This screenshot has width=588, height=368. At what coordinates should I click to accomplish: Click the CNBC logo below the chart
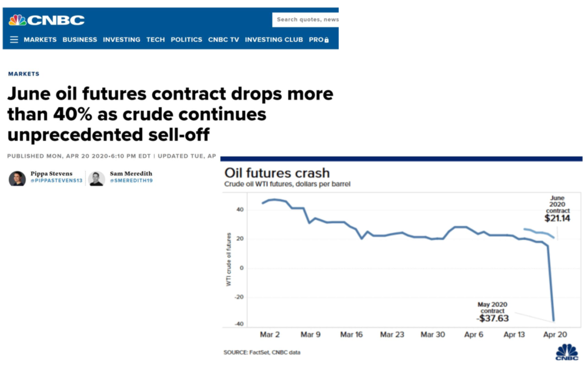coord(567,352)
